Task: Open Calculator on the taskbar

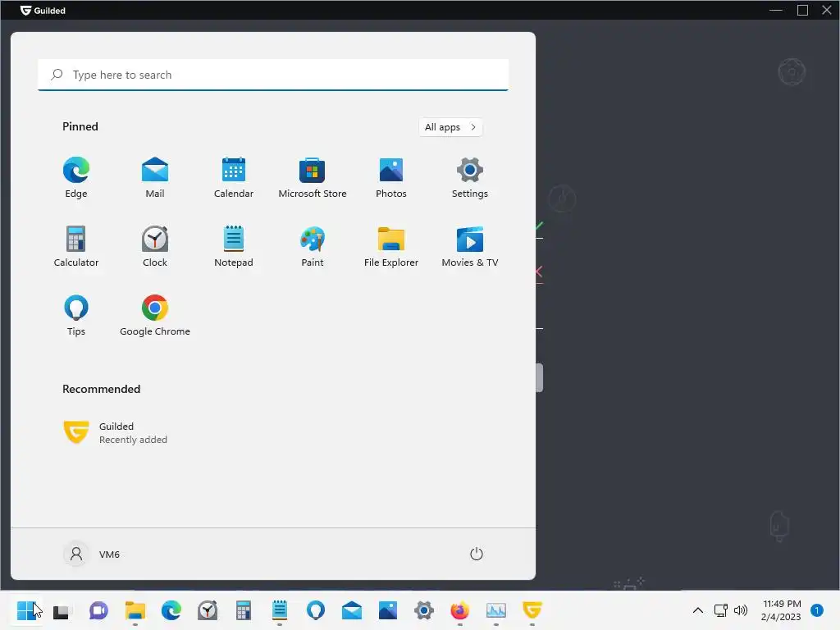Action: [243, 610]
